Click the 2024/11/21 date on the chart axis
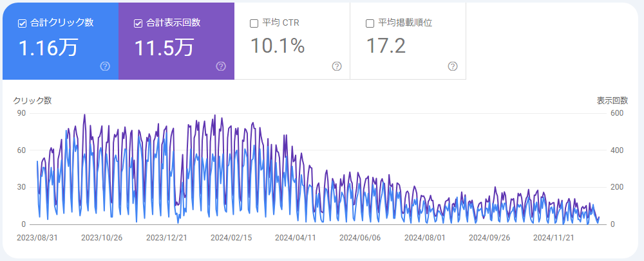The height and width of the screenshot is (261, 644). 553,238
